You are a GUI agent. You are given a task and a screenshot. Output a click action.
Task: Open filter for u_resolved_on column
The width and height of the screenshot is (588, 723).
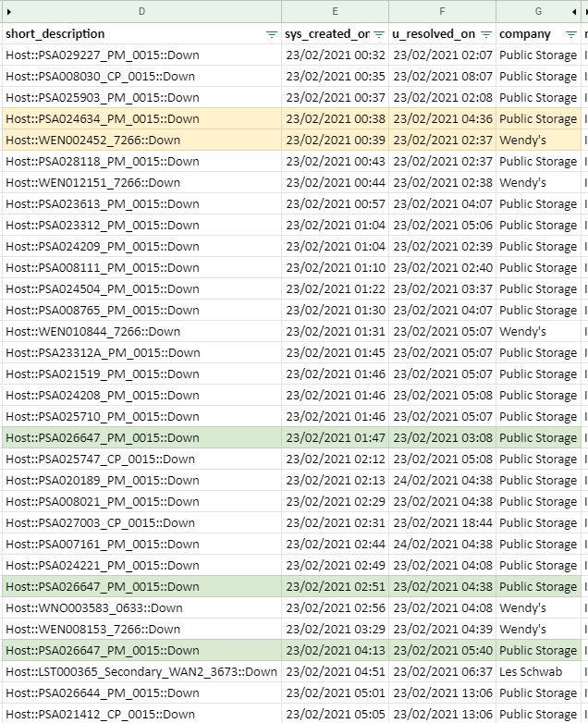486,34
